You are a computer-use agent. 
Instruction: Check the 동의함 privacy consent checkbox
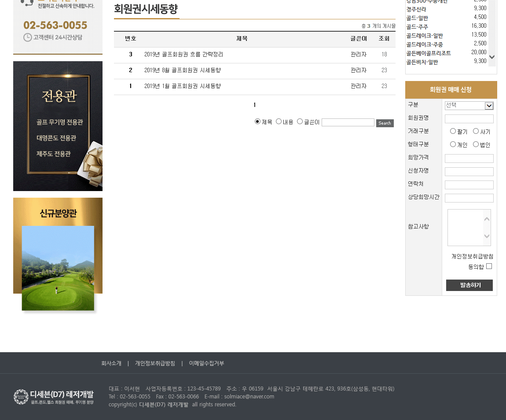[x=489, y=266]
